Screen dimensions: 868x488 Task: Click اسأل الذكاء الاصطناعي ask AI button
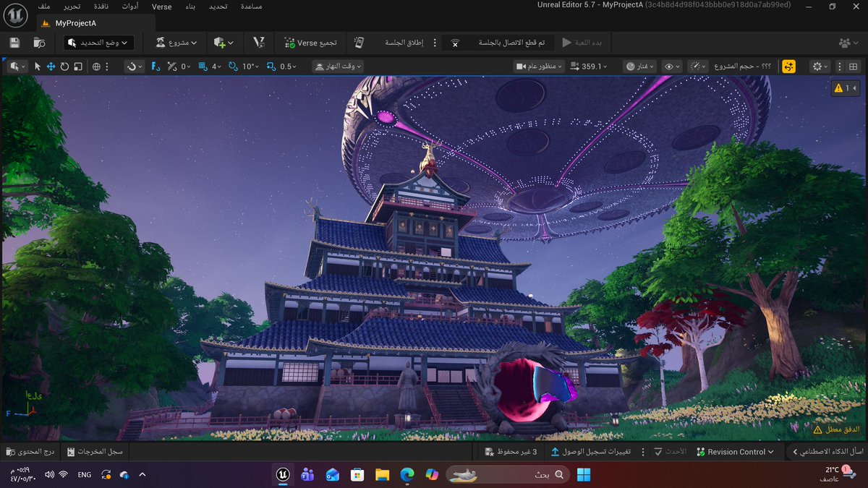829,452
